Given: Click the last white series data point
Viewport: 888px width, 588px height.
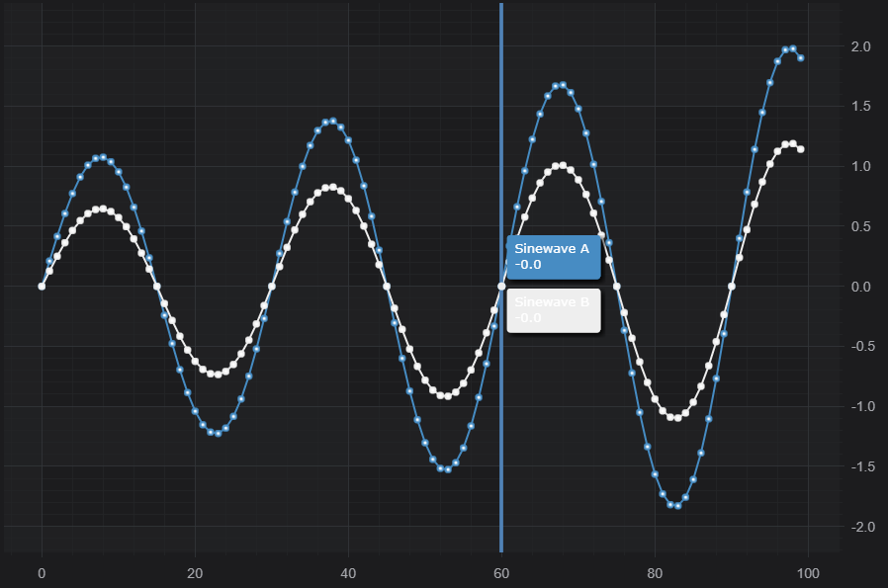Looking at the screenshot, I should [800, 149].
